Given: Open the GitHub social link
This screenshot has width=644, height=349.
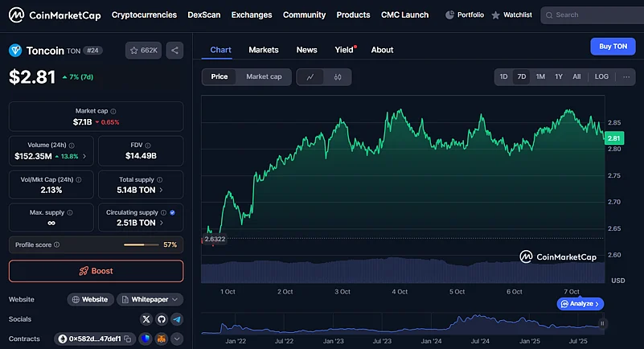Looking at the screenshot, I should pos(162,319).
